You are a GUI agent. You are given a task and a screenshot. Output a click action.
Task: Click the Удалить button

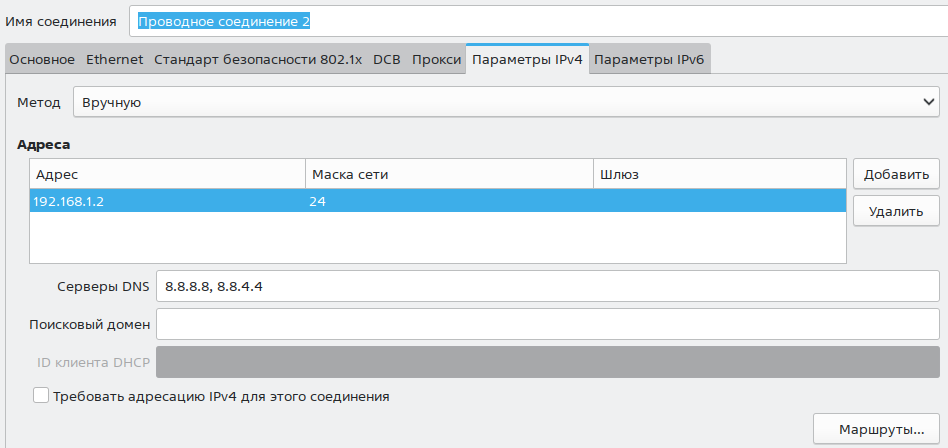pos(896,211)
